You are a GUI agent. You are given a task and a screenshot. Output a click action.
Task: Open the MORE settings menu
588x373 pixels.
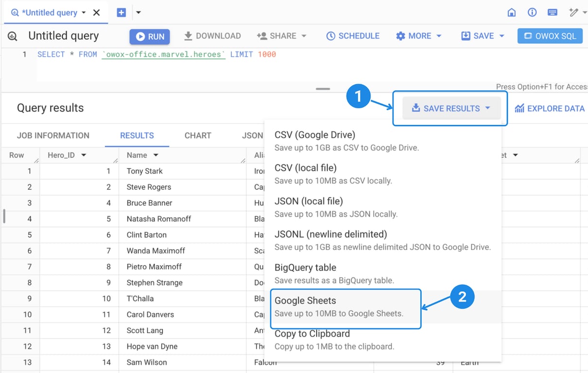point(419,36)
